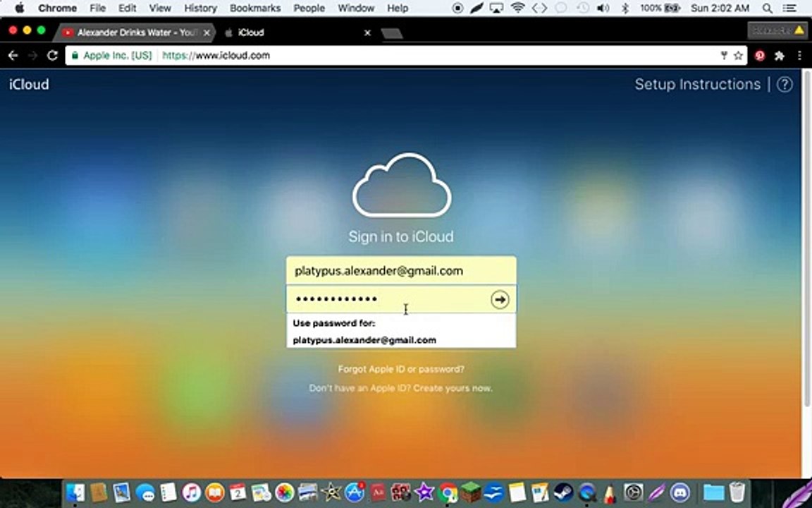Open AirPlay display menu bar icon
The width and height of the screenshot is (812, 508).
(496, 8)
